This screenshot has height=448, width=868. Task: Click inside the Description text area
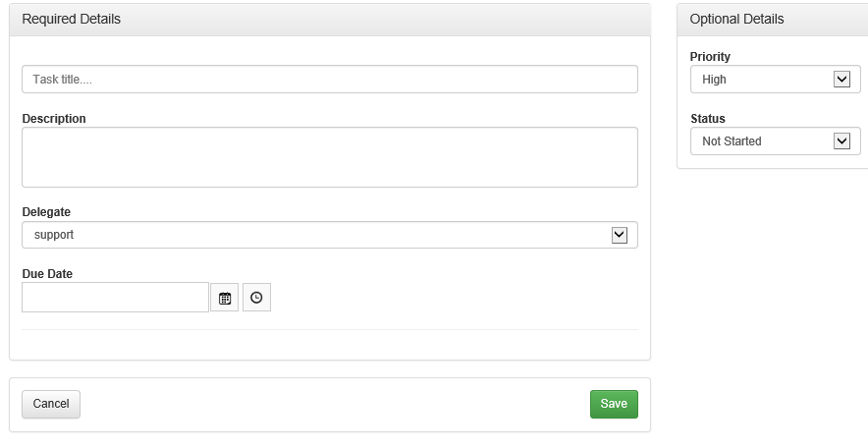(x=329, y=157)
